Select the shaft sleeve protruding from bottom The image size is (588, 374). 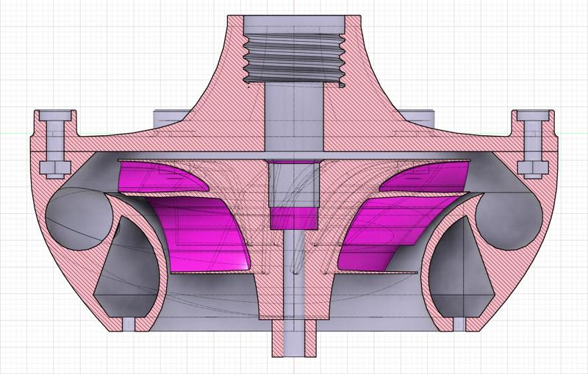[294, 339]
